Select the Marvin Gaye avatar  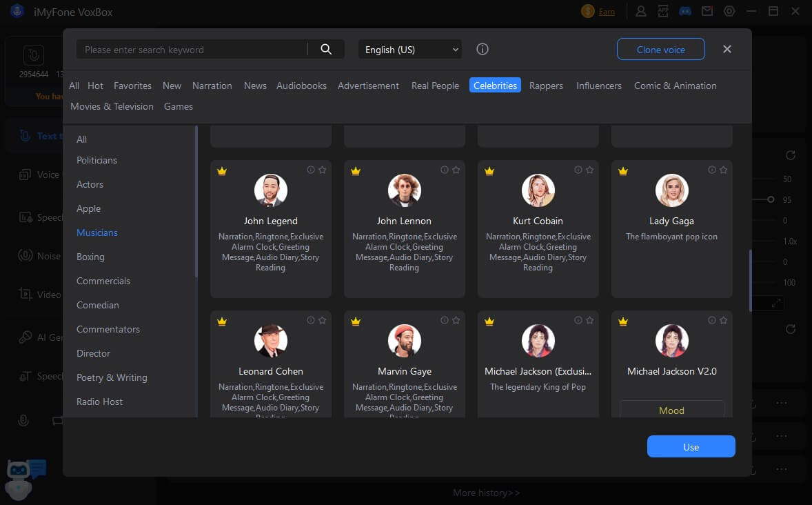click(405, 341)
